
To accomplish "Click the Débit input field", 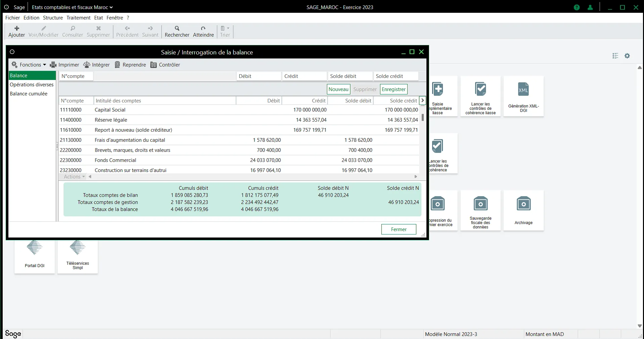I will tap(259, 76).
